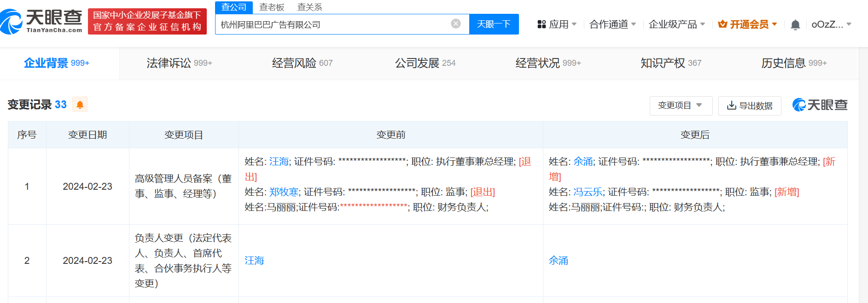Clear the search box with the X icon
The height and width of the screenshot is (303, 868).
tap(456, 24)
